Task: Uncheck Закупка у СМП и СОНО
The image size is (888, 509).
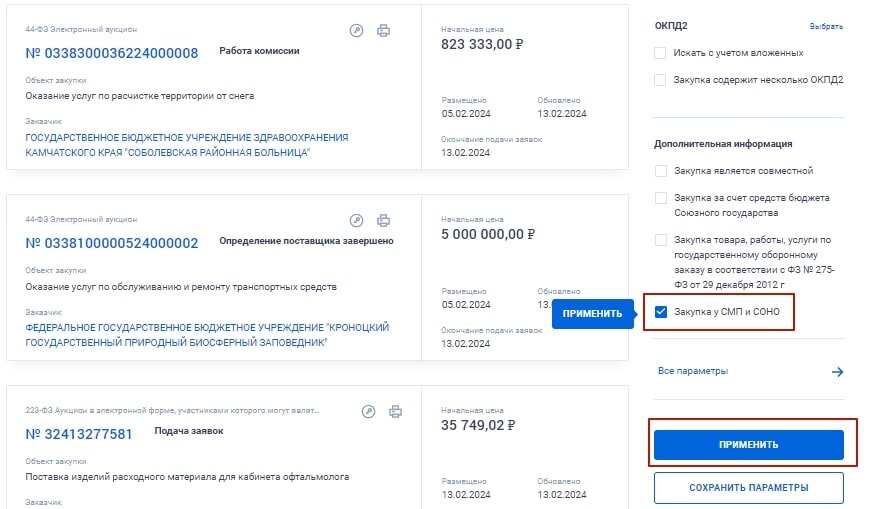Action: (661, 312)
